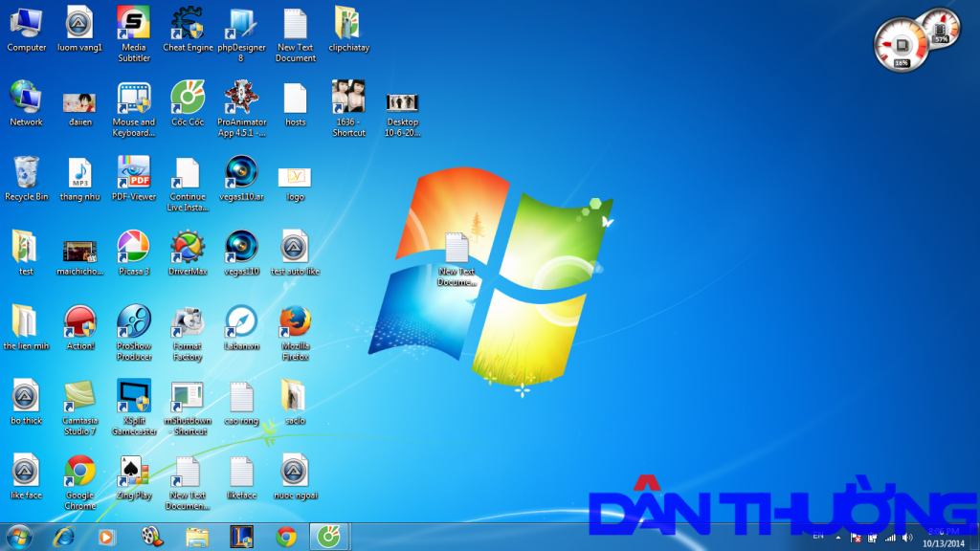Image resolution: width=980 pixels, height=551 pixels.
Task: Click the Mozilla Firefox desktop icon
Action: coord(295,321)
